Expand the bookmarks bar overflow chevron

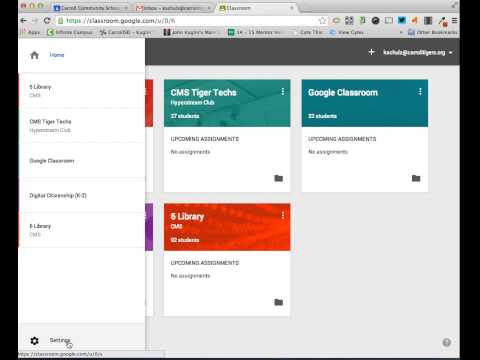click(401, 32)
